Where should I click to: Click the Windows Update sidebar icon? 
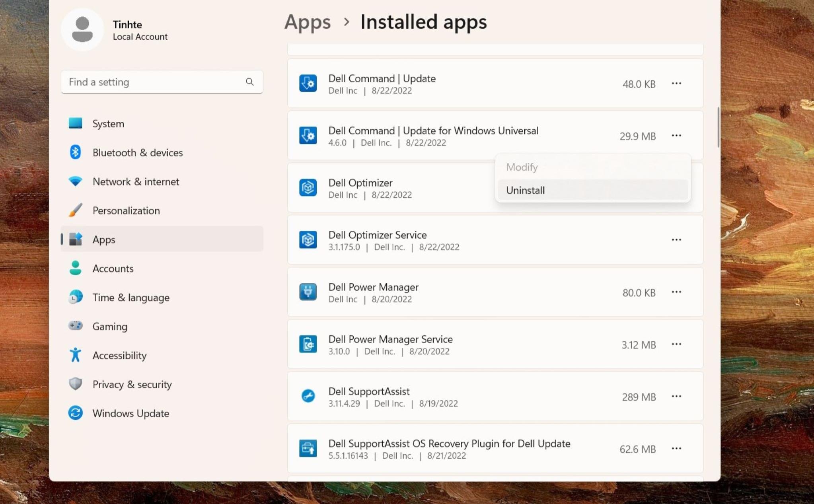click(x=75, y=413)
